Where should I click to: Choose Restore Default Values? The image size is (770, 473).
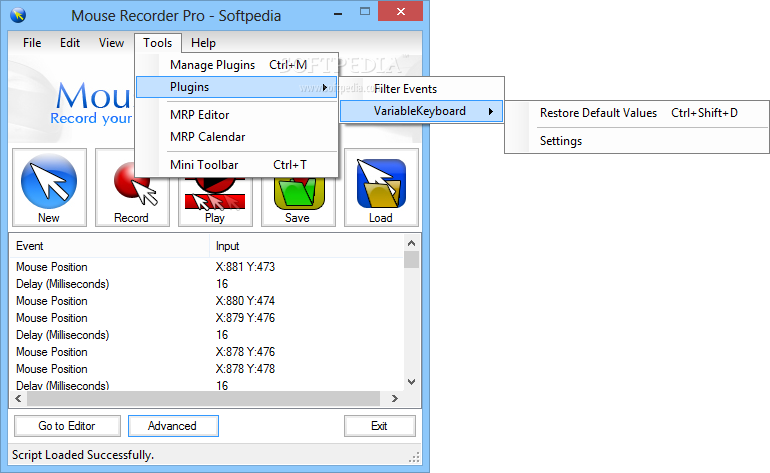[637, 113]
